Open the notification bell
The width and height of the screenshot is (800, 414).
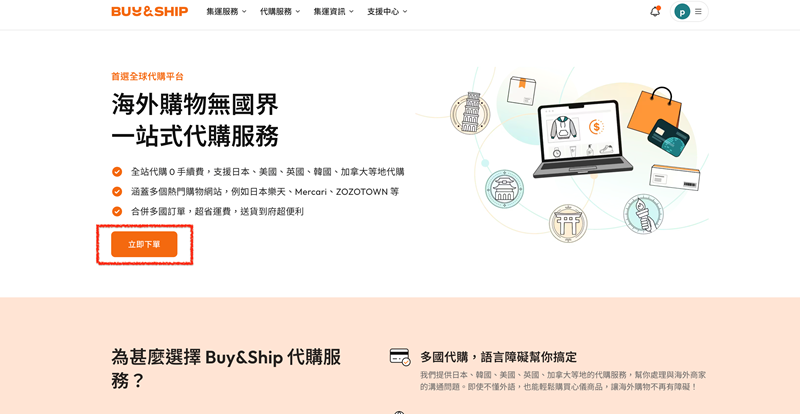tap(655, 11)
